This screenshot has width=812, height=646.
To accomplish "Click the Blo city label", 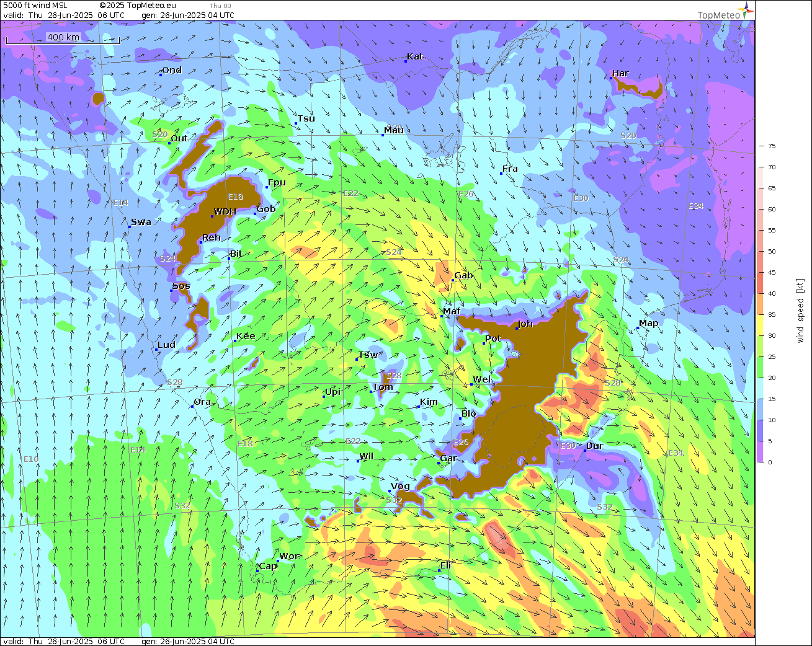I will 469,414.
